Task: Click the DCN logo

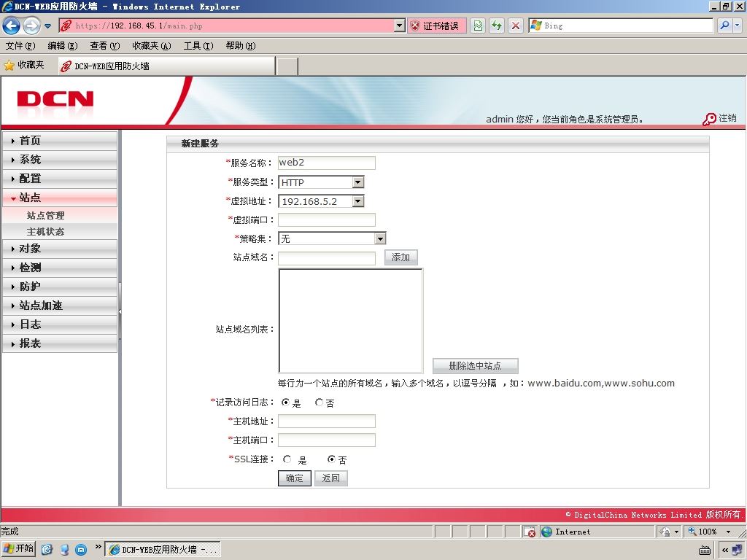Action: coord(55,99)
